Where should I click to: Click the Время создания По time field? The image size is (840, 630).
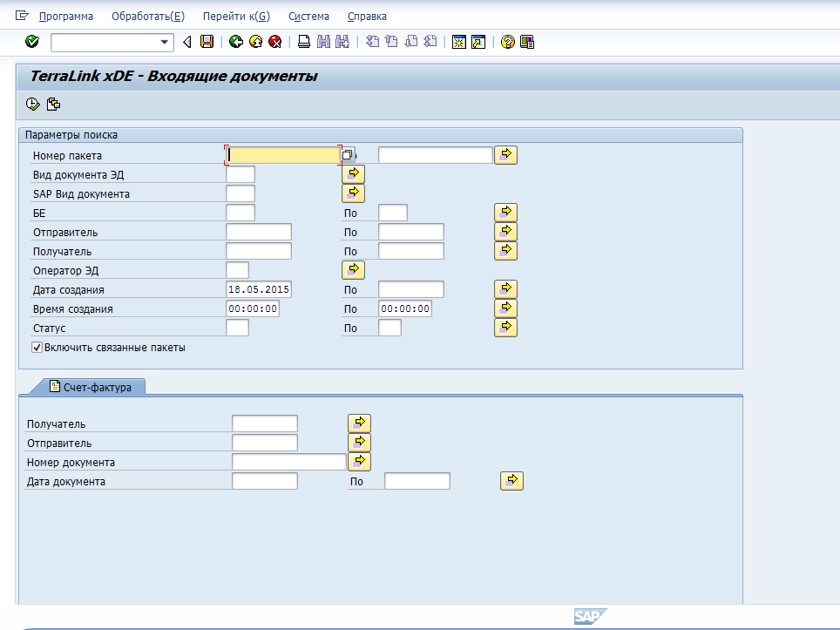(405, 309)
